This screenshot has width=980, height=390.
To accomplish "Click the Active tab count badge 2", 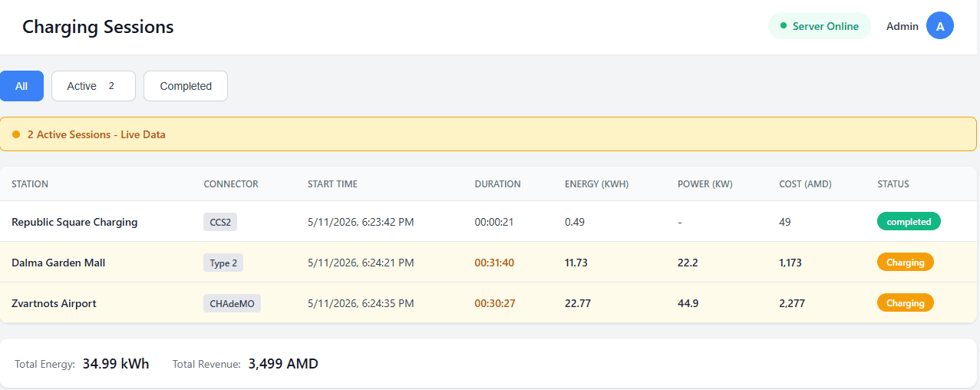I will point(111,86).
